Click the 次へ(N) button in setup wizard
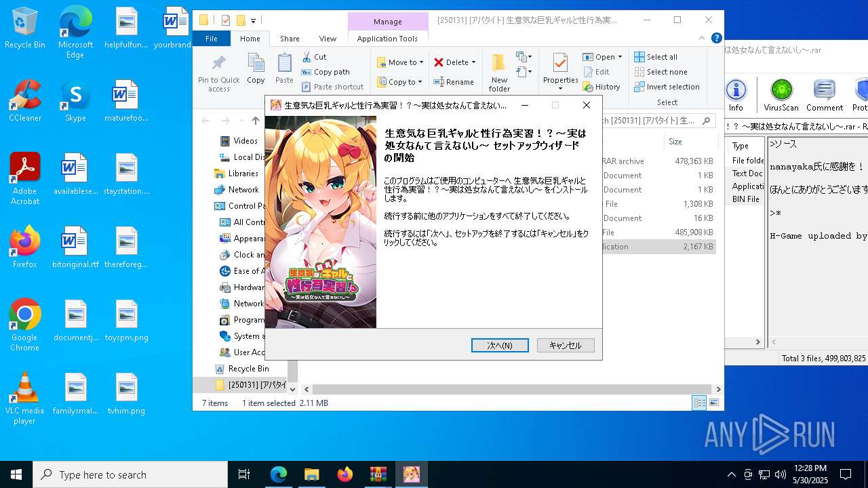 point(500,346)
